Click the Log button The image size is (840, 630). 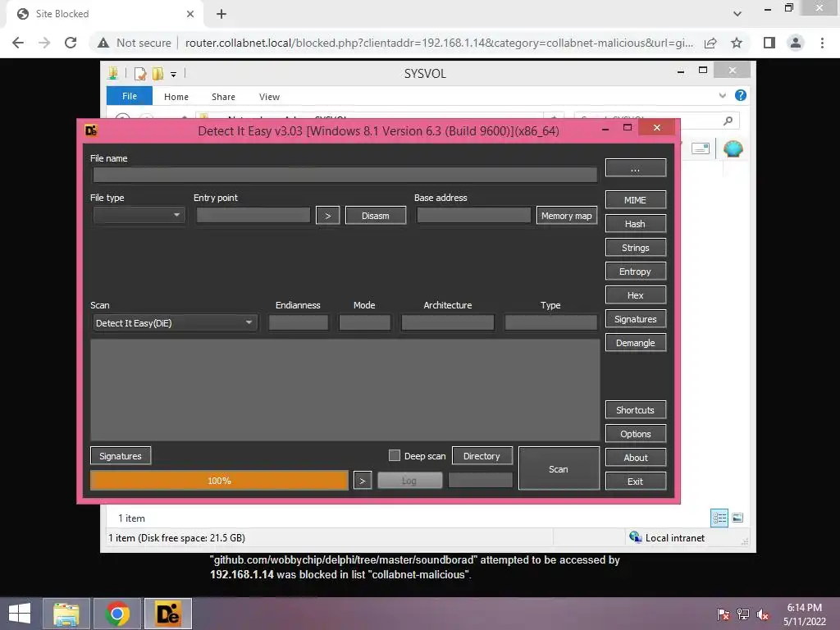coord(409,481)
